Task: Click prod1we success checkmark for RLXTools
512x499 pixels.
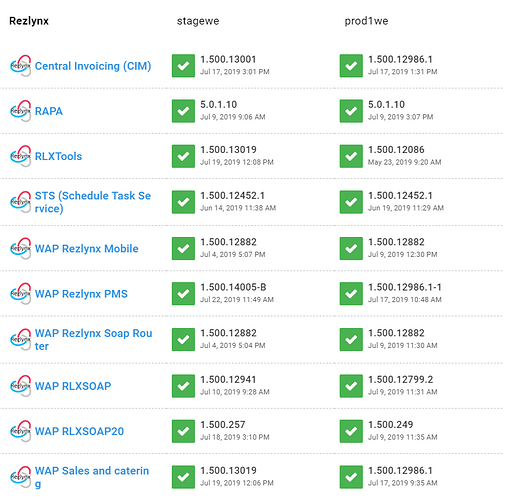Action: (x=351, y=156)
